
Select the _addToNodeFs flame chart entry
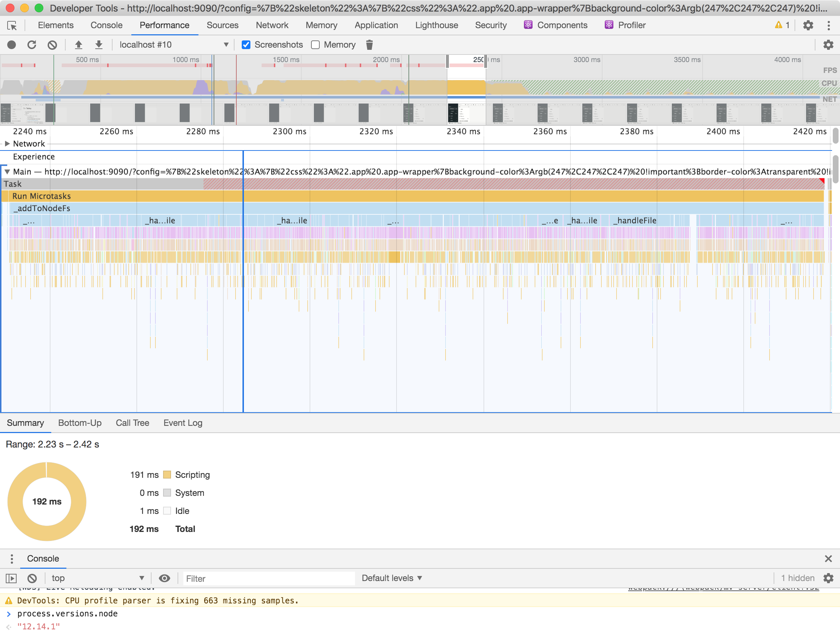42,208
